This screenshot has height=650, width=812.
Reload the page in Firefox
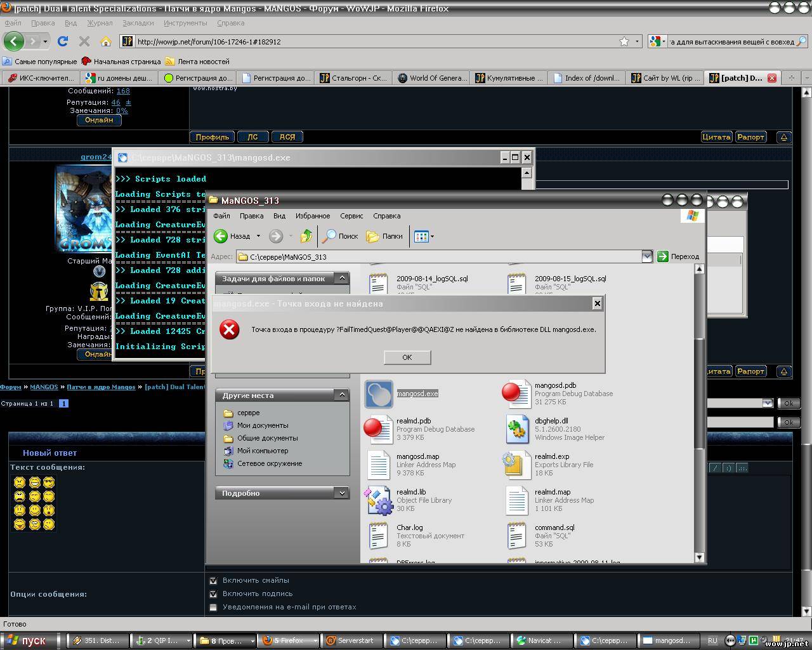(62, 41)
